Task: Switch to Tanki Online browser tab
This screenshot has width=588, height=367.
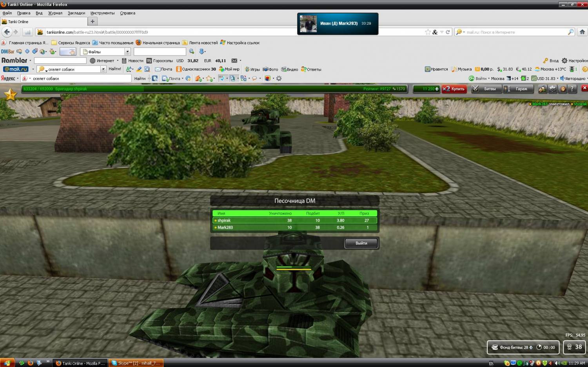Action: click(x=43, y=22)
